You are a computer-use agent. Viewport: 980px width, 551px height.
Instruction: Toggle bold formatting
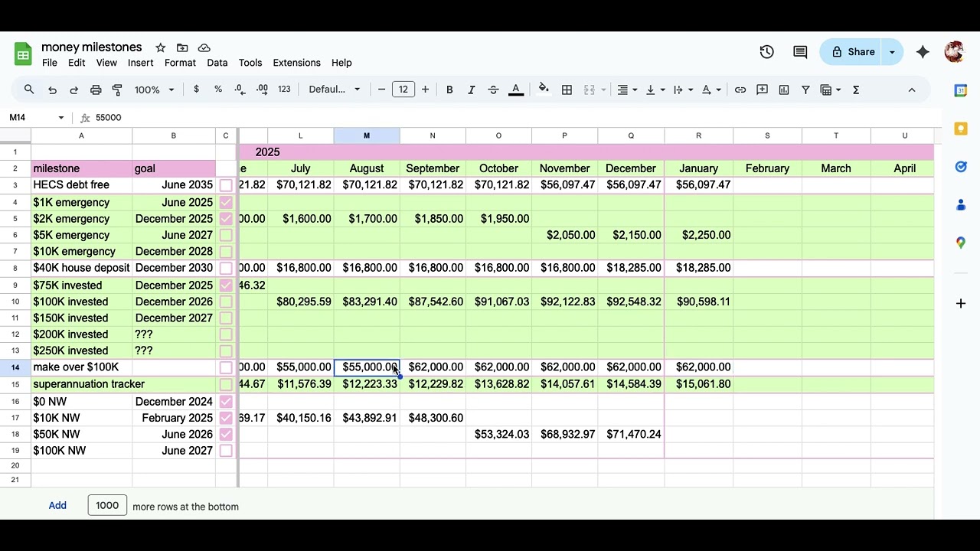point(449,90)
